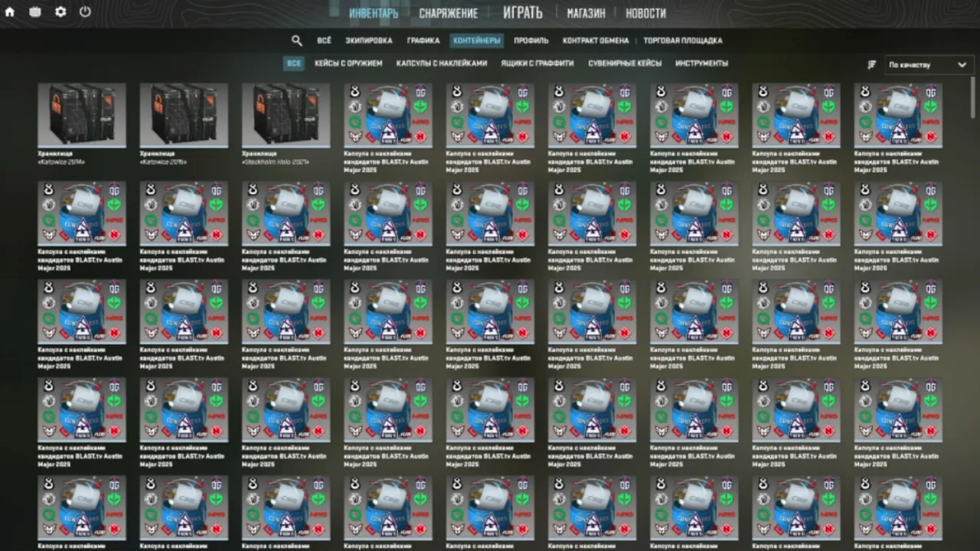Select the ГРАФИКА category

pos(423,41)
